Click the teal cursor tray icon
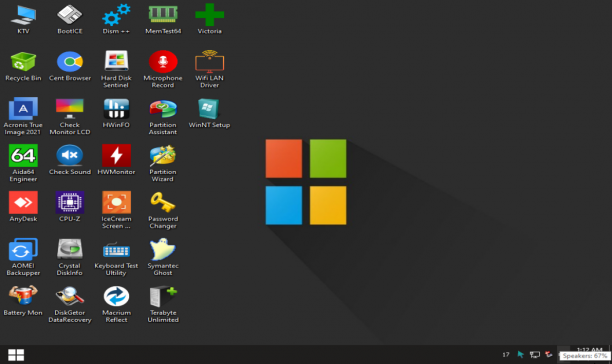Screen dimensions: 612x364 coord(520,354)
